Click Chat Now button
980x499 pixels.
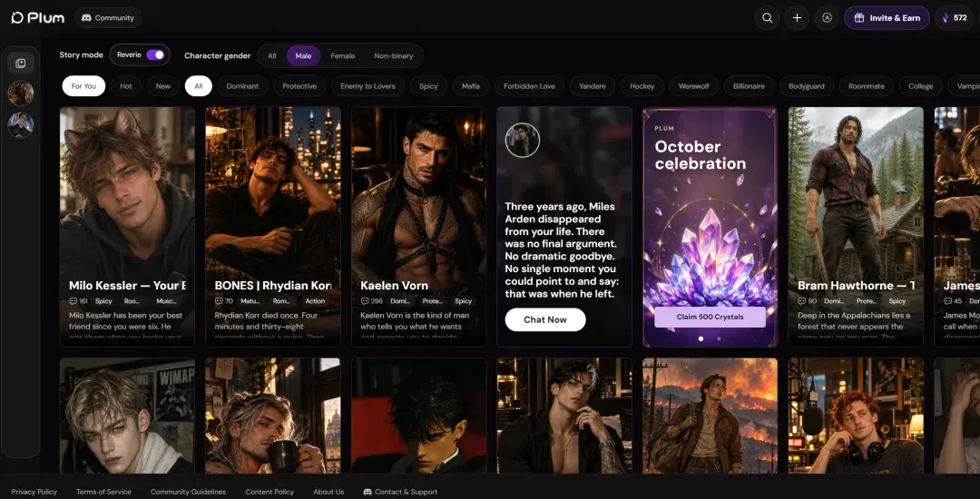tap(545, 319)
